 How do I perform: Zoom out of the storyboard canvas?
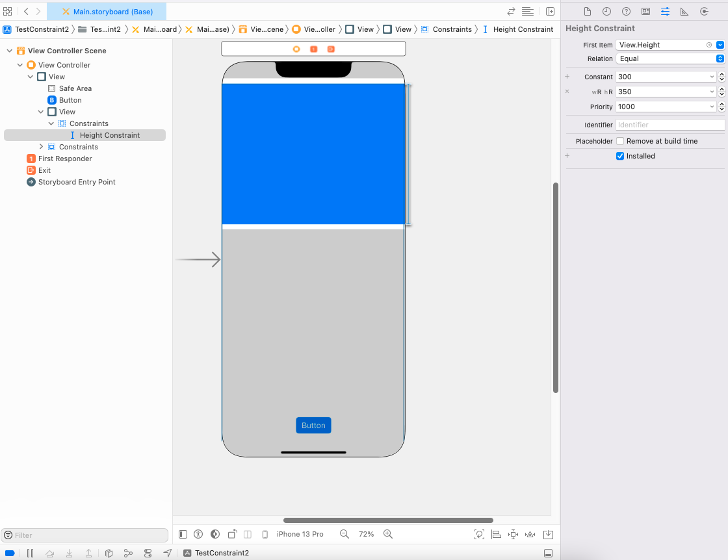pos(344,534)
